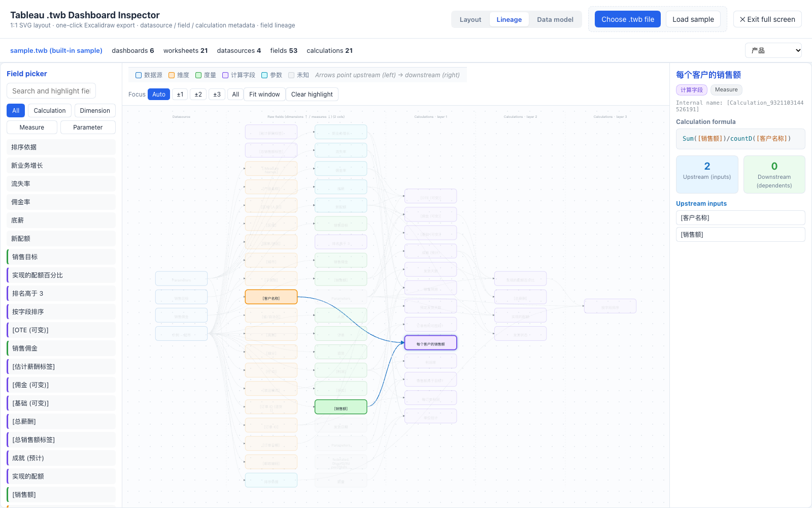
Task: Select the Lineage tab
Action: click(x=509, y=20)
